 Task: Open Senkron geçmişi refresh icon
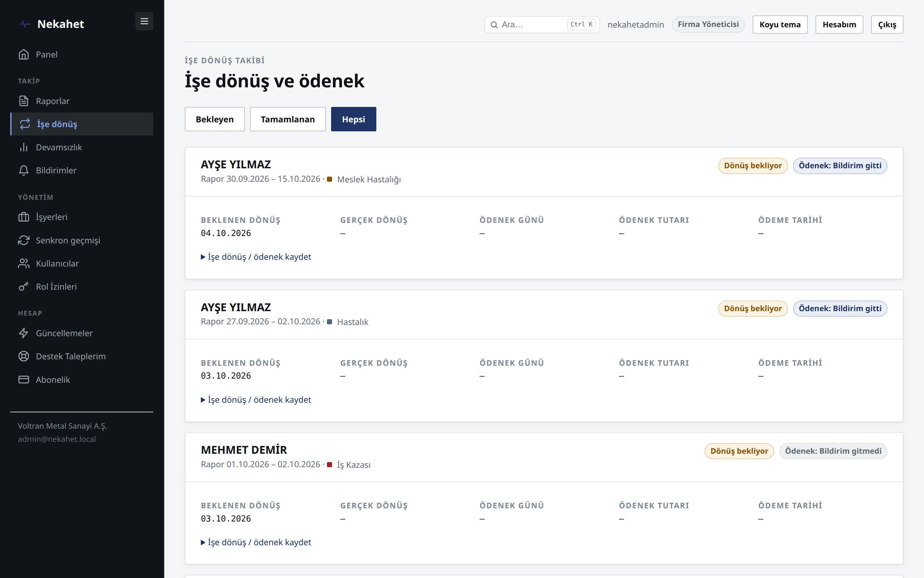[24, 240]
